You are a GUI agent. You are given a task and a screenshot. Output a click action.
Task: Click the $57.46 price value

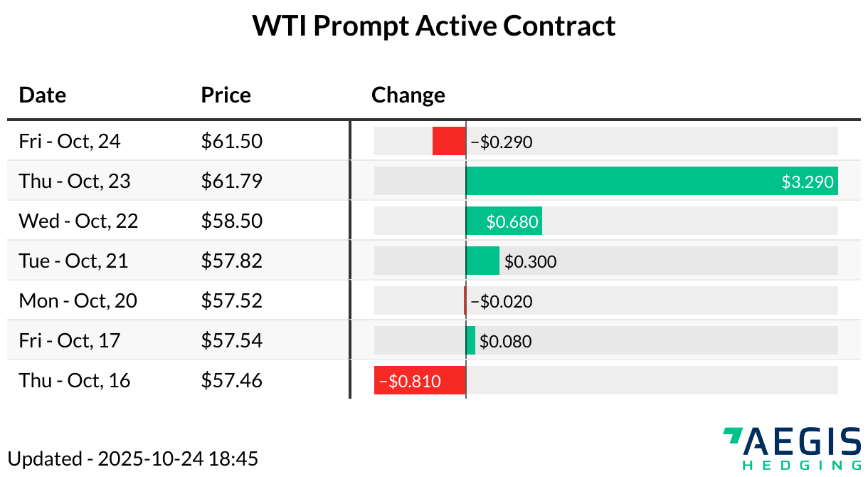click(232, 380)
